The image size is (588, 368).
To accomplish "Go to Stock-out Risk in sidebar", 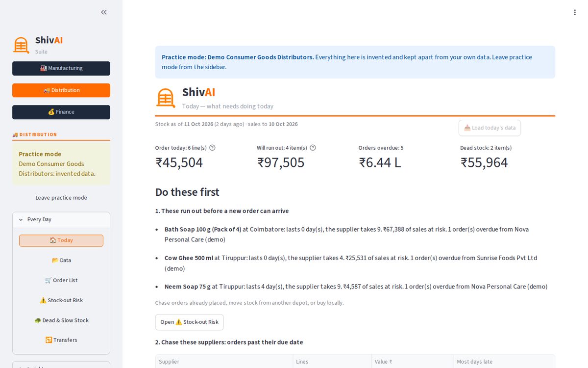I will tap(61, 300).
